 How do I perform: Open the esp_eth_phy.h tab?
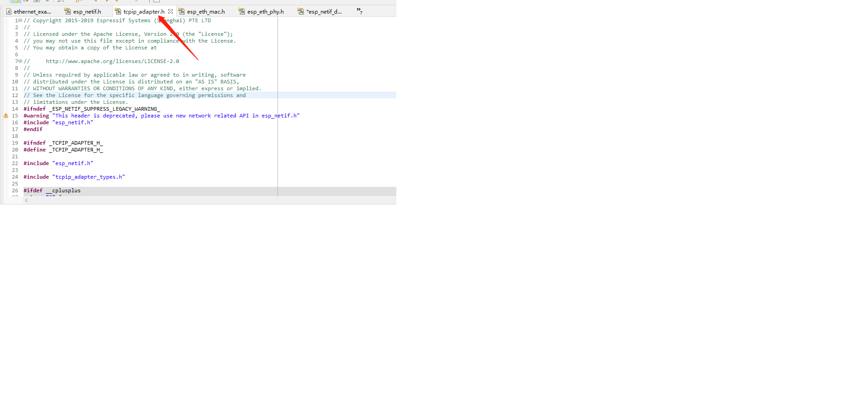262,11
